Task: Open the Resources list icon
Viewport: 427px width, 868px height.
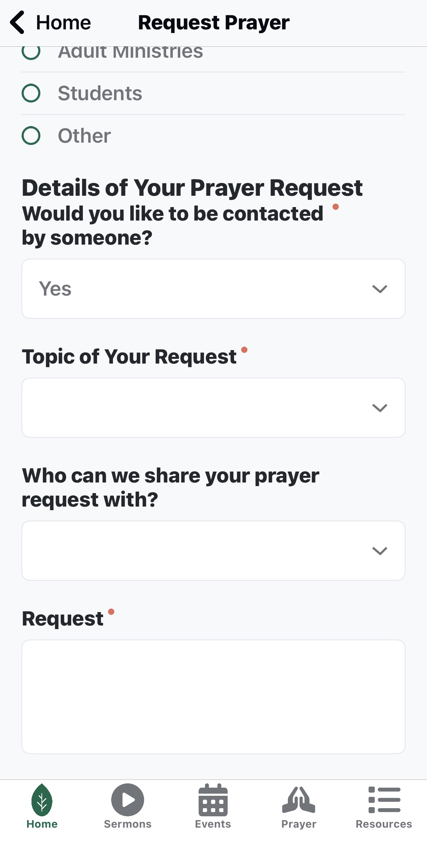Action: pos(384,800)
